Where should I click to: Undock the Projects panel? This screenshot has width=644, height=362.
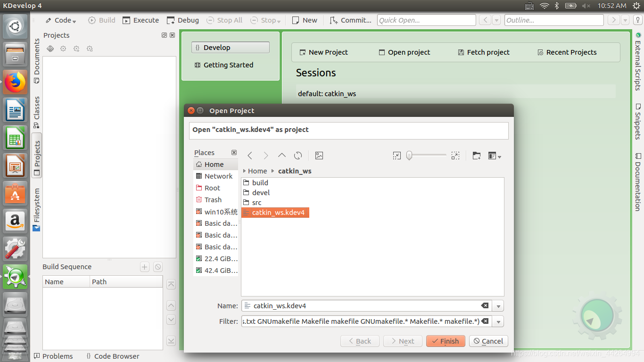tap(164, 35)
